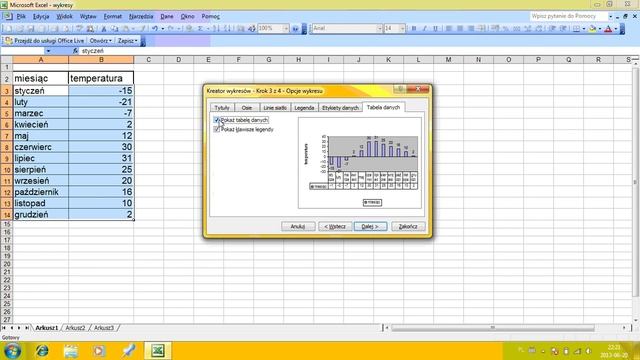
Task: Open Undo history dropdown arrow
Action: point(162,29)
